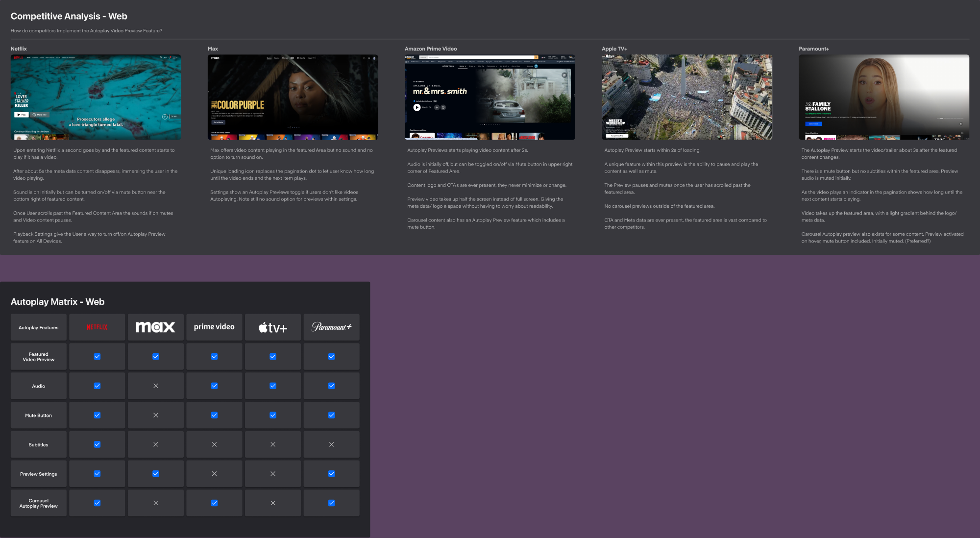Click the Apple tv+ logo in the matrix
Viewport: 980px width, 538px height.
pos(273,327)
